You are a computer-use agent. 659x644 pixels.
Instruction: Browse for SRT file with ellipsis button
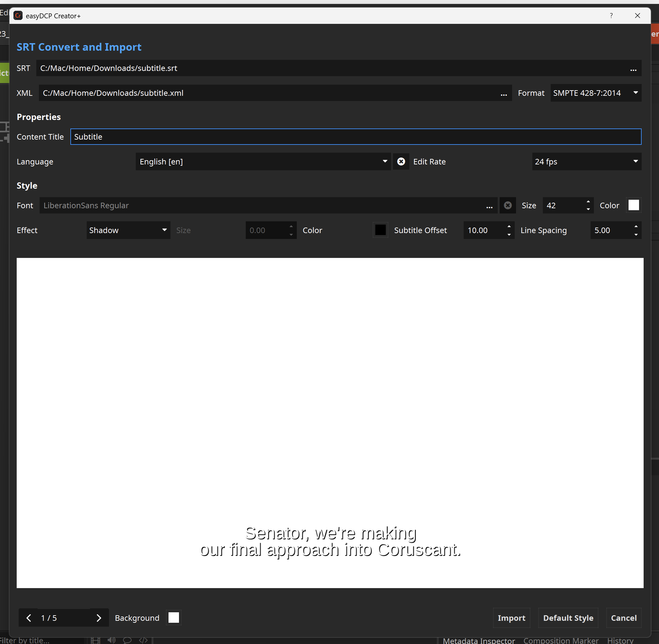pos(633,69)
